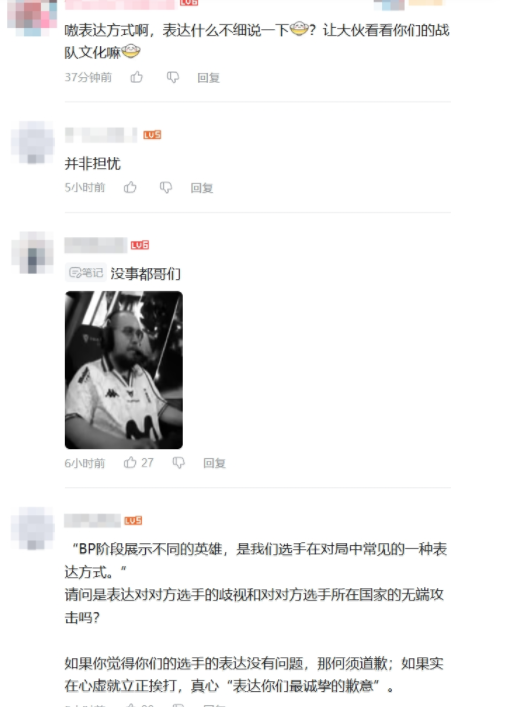The width and height of the screenshot is (512, 707).
Task: Open avatar of 并非担忧 commenter
Action: point(32,142)
